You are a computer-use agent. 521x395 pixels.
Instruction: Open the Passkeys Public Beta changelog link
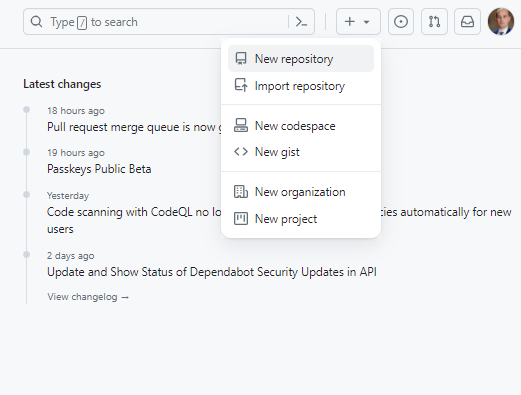[99, 169]
